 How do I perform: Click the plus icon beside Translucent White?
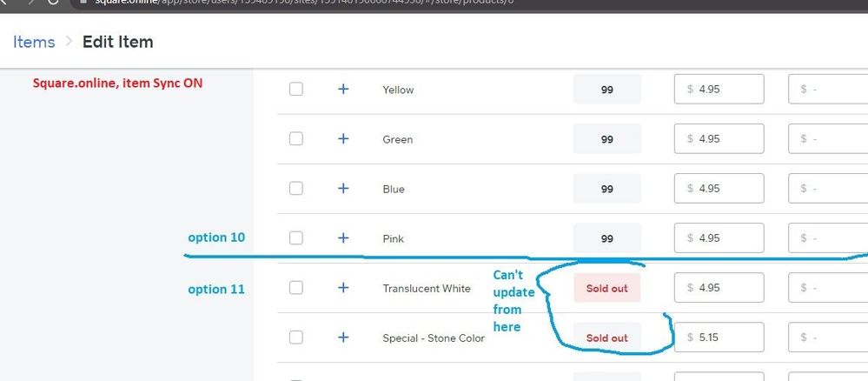(343, 288)
